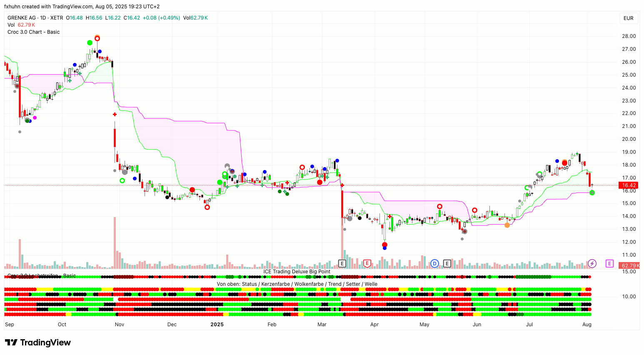644x355 pixels.
Task: Click the magenta E marker near price axis
Action: coord(609,263)
